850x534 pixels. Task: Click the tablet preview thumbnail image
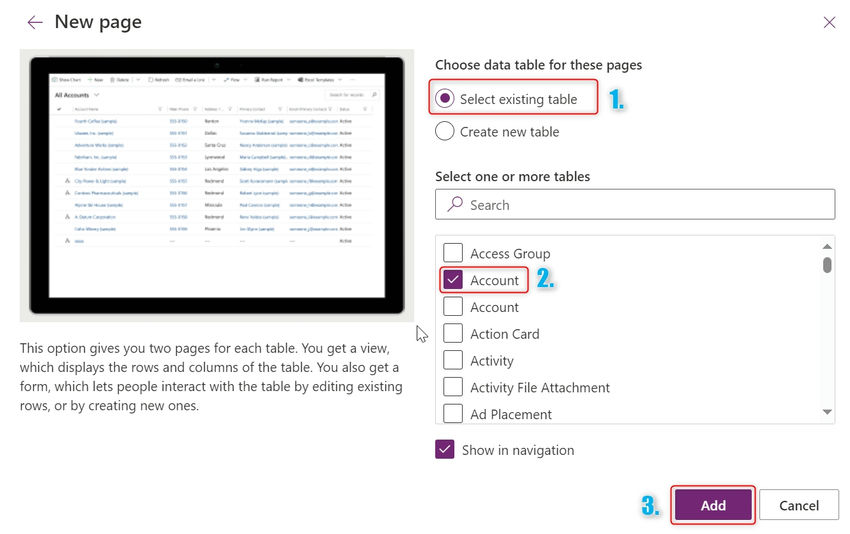click(217, 185)
